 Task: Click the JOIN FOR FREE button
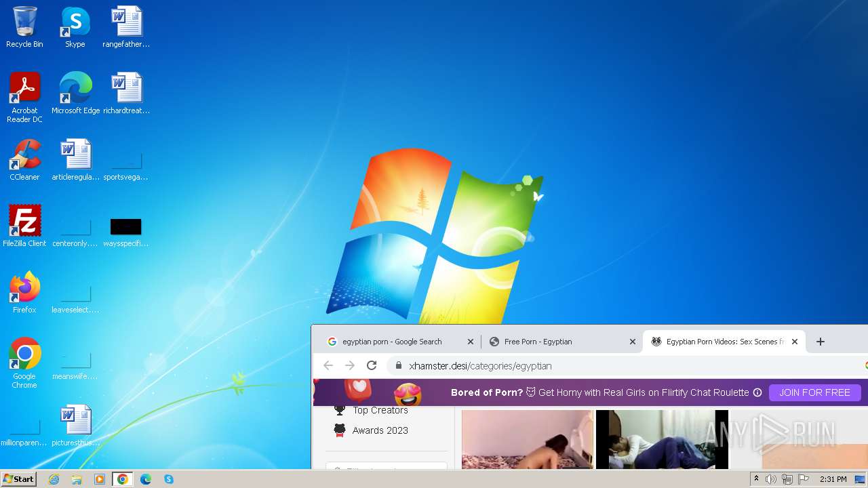[x=814, y=392]
